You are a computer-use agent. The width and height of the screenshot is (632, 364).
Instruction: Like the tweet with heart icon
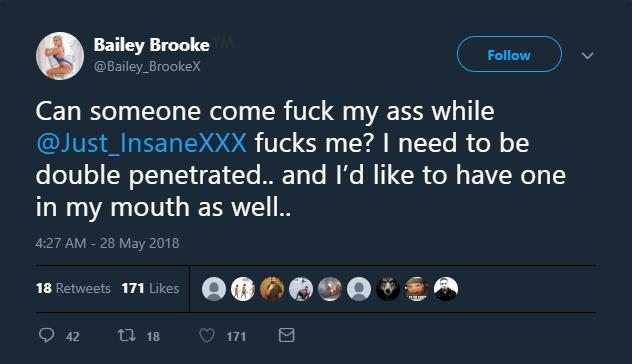[207, 335]
